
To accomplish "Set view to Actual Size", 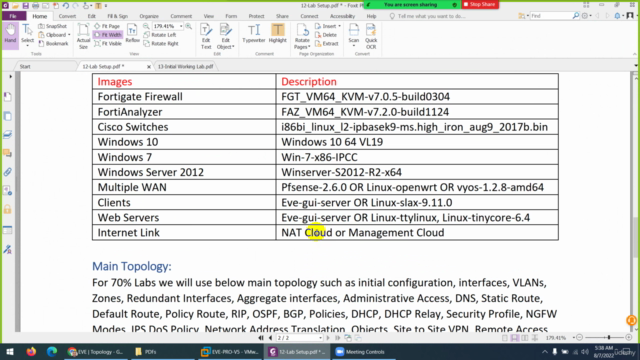I will [83, 36].
